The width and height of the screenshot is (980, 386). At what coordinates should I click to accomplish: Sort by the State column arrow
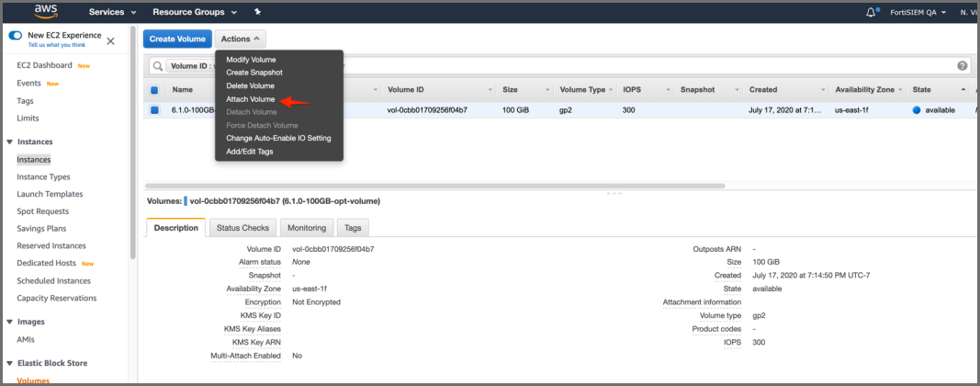963,90
